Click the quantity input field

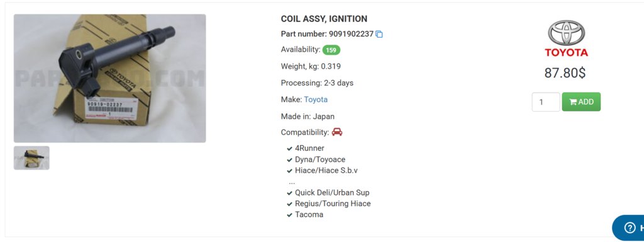[x=546, y=101]
